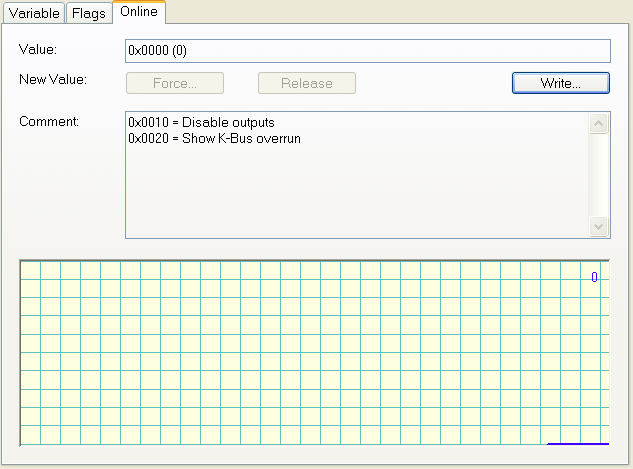Click the center of the yellow grid graph
This screenshot has width=633, height=469.
[314, 353]
